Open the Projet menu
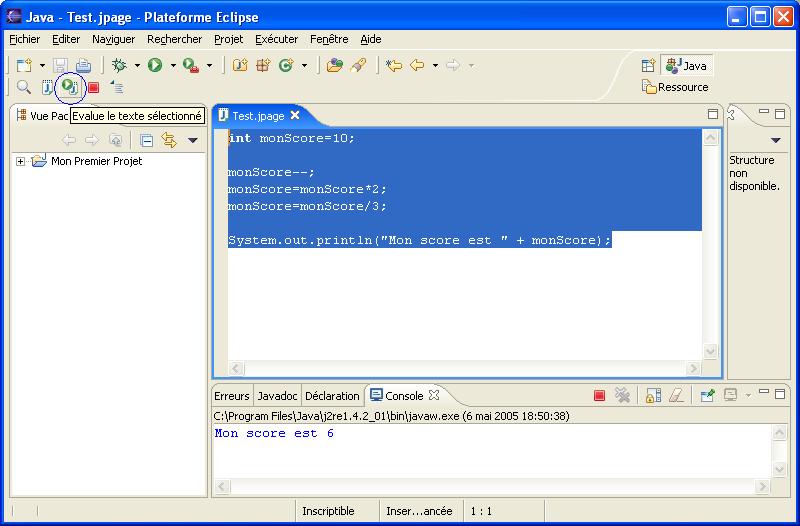The image size is (800, 526). pos(228,39)
